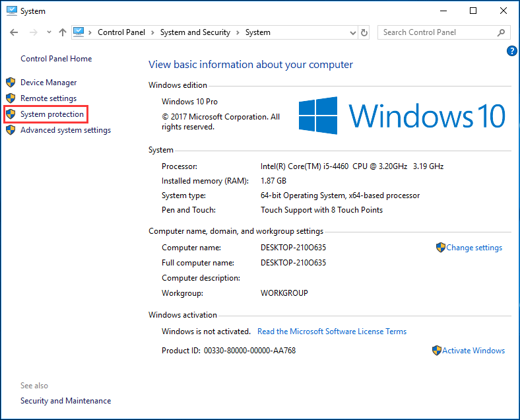This screenshot has width=520, height=420.
Task: Open System protection link
Action: click(x=52, y=114)
